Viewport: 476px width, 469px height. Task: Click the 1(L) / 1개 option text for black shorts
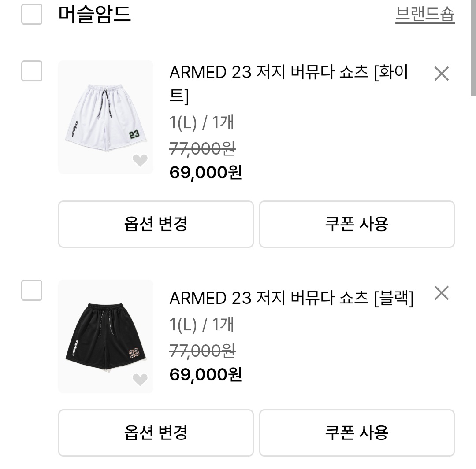click(x=201, y=324)
